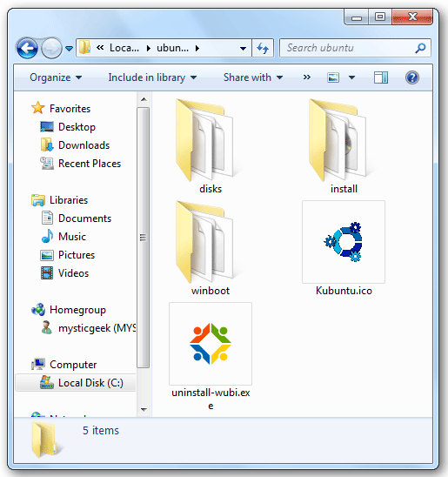Select the uninstall-wubi.exe file
This screenshot has height=477, width=448.
[x=211, y=357]
